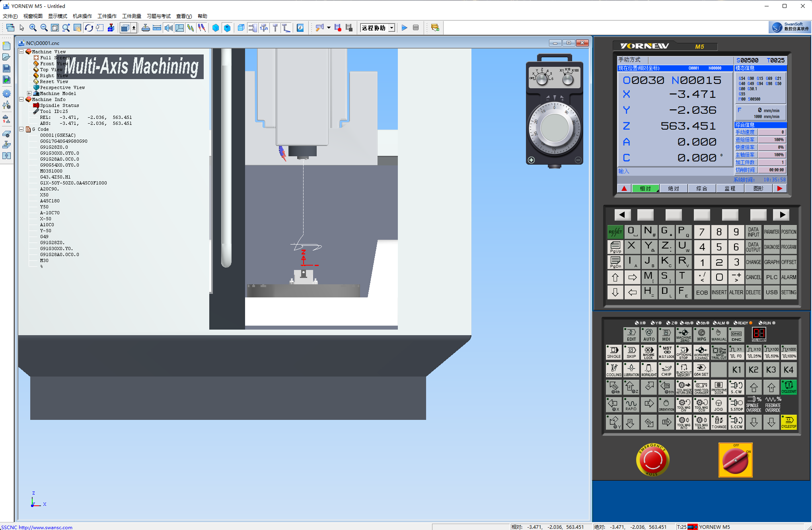812x530 pixels.
Task: Click the large handwheel jog dial
Action: click(x=555, y=128)
